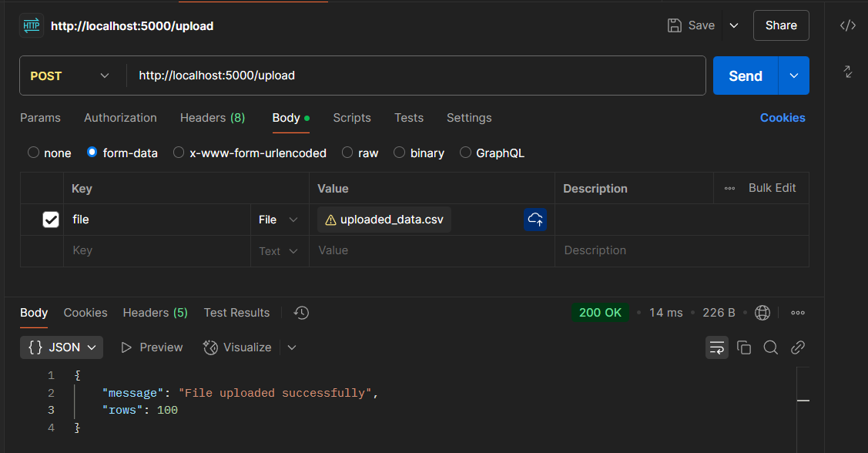The image size is (868, 453).
Task: Open the JSON format dropdown
Action: [x=62, y=347]
